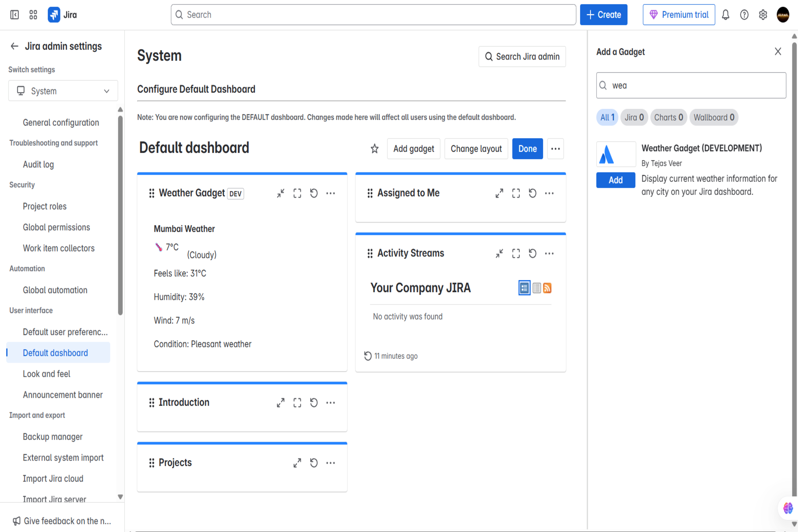Refresh the Weather Gadget
The width and height of the screenshot is (798, 532).
[x=314, y=193]
